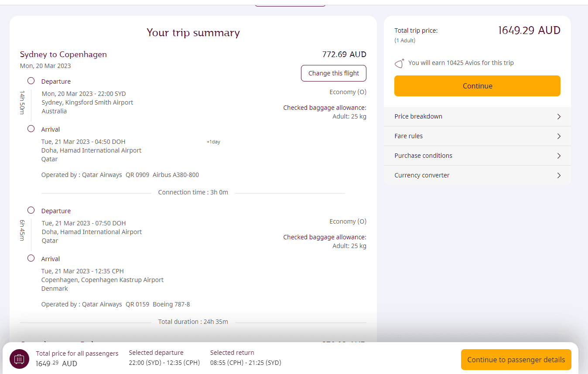The width and height of the screenshot is (588, 374).
Task: Click the Copenhagen arrival circle marker
Action: [31, 258]
